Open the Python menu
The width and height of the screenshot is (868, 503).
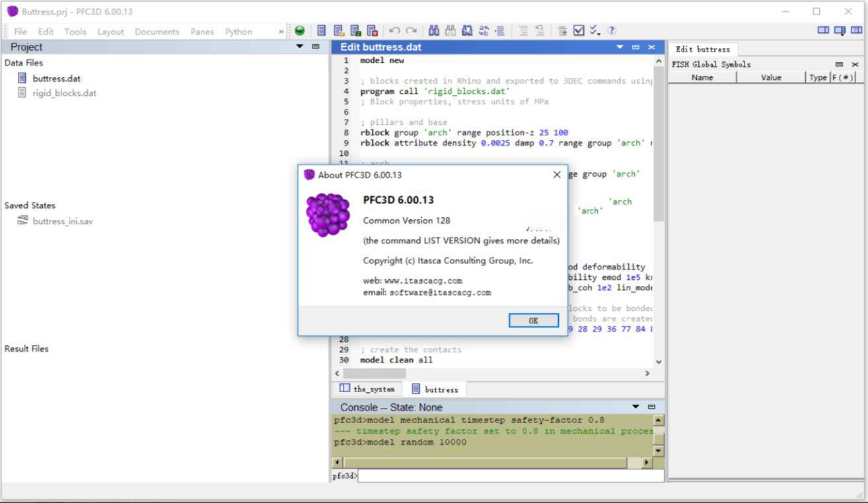pyautogui.click(x=238, y=32)
